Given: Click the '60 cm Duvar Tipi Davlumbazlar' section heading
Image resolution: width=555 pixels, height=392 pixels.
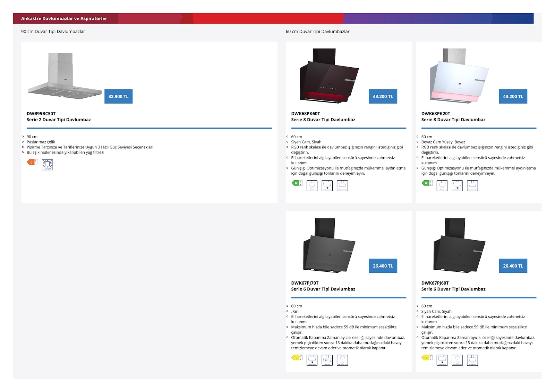Looking at the screenshot, I should coord(317,32).
